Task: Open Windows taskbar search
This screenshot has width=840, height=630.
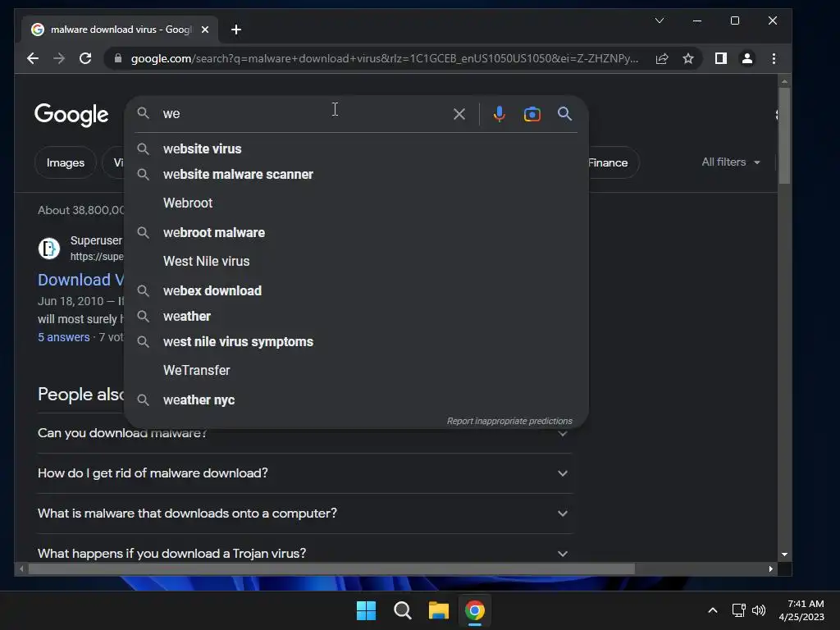Action: coord(402,610)
